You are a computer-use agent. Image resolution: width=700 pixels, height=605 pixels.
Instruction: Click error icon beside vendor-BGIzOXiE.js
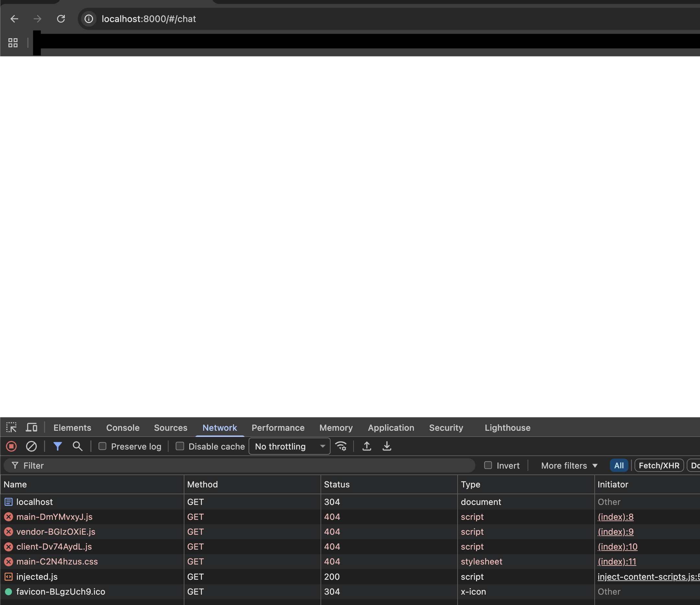point(8,532)
